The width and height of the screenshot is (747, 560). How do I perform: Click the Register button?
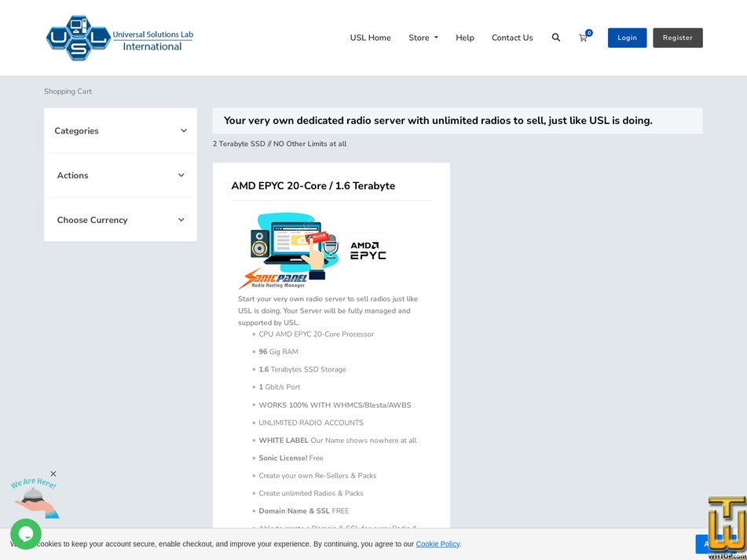677,38
